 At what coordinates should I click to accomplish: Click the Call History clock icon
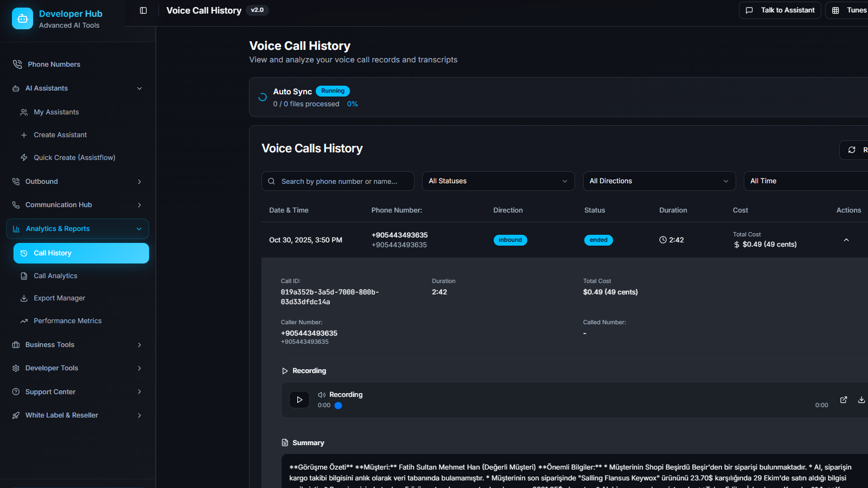(x=24, y=253)
